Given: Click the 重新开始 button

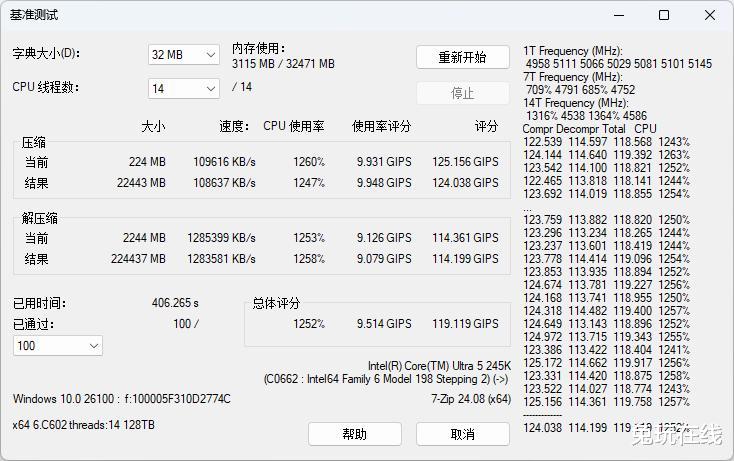Looking at the screenshot, I should (462, 57).
